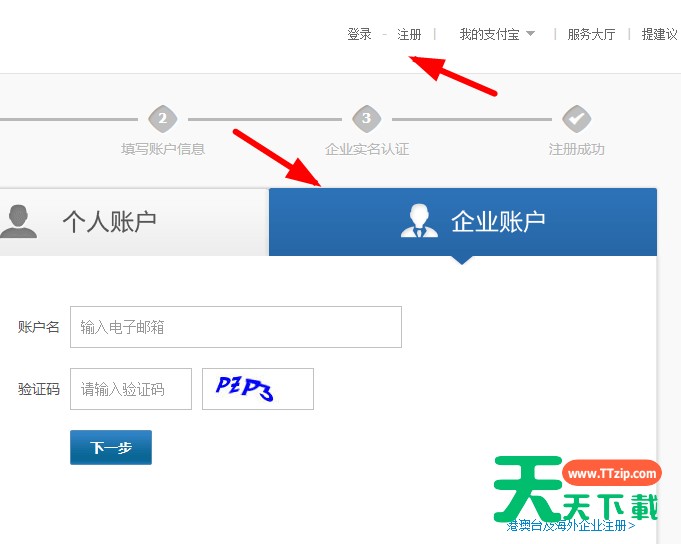
Task: Open the 我的支付宝 menu
Action: tap(489, 34)
